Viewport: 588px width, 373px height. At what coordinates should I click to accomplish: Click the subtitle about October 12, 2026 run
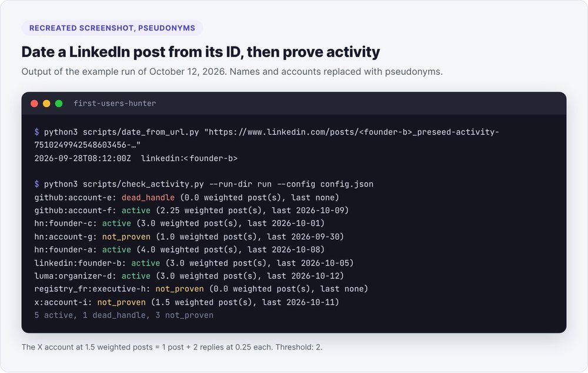(x=232, y=72)
